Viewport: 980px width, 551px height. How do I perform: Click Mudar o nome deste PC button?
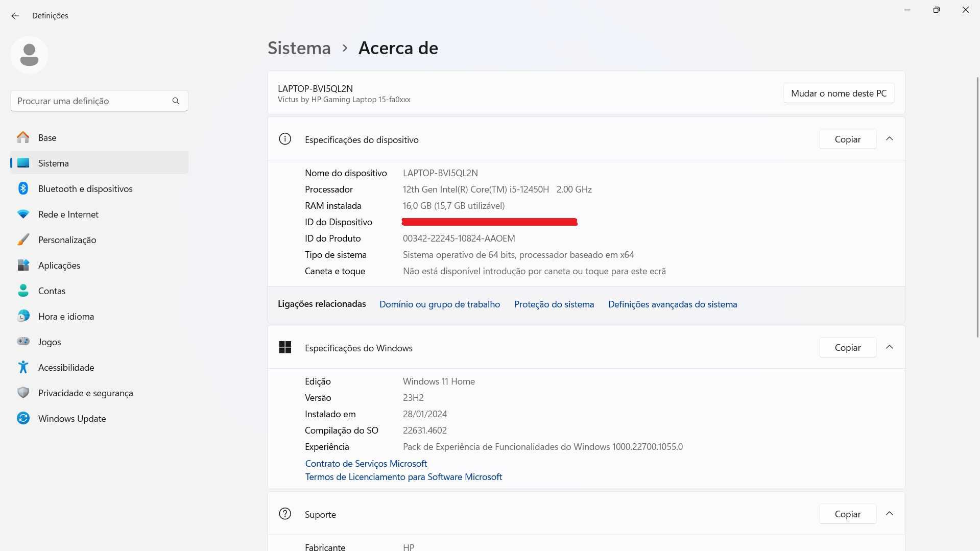[x=839, y=93]
